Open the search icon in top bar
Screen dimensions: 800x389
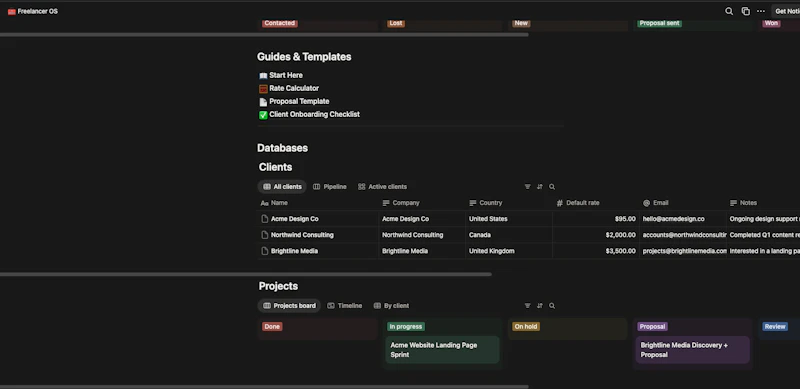coord(729,11)
